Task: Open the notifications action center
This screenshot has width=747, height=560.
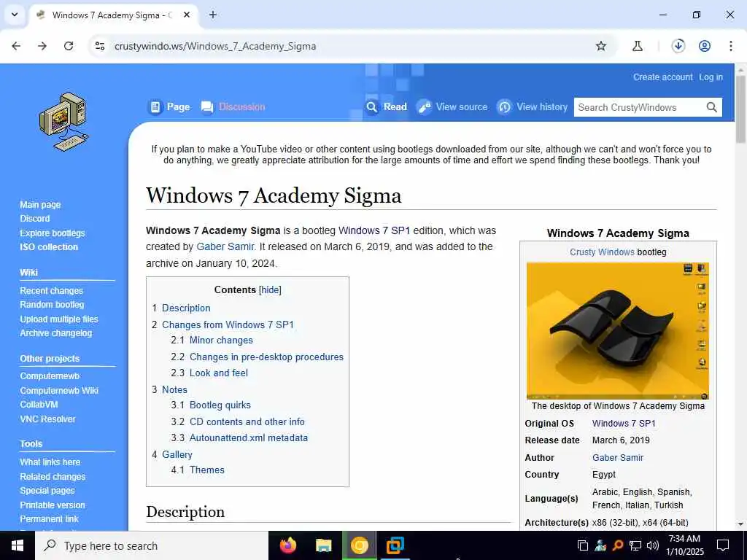Action: pyautogui.click(x=723, y=545)
